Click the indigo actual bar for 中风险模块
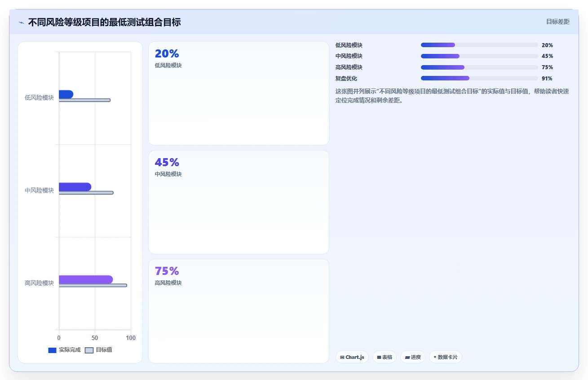This screenshot has width=588, height=380. click(75, 187)
